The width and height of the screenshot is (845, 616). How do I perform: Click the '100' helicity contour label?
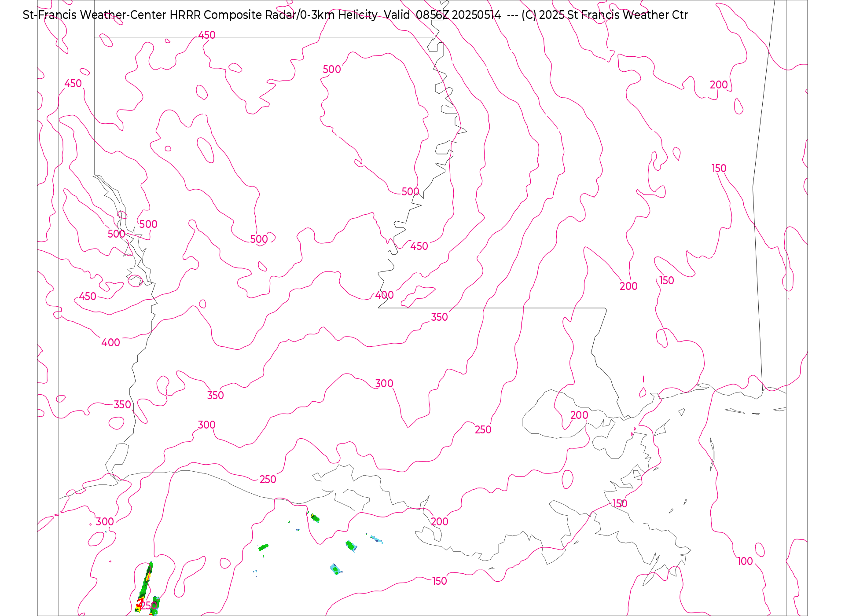[745, 561]
